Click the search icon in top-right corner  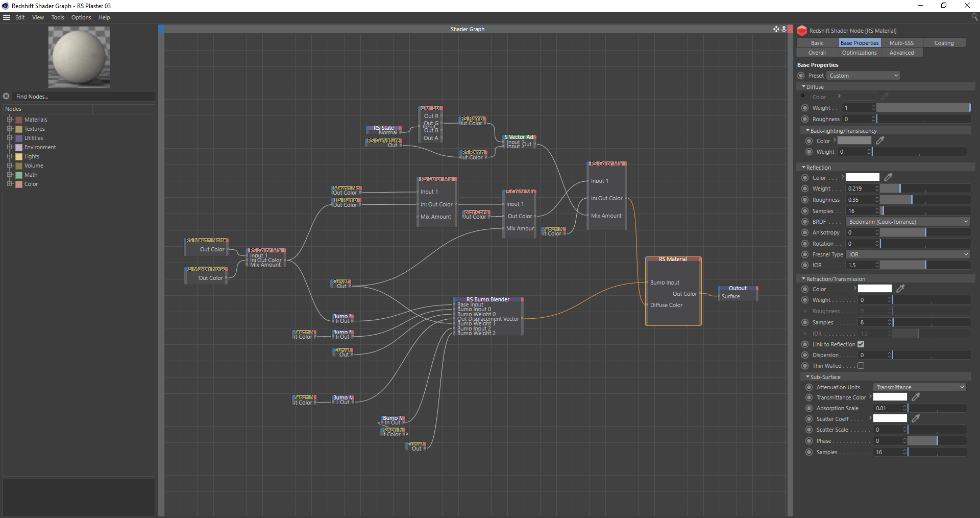975,17
